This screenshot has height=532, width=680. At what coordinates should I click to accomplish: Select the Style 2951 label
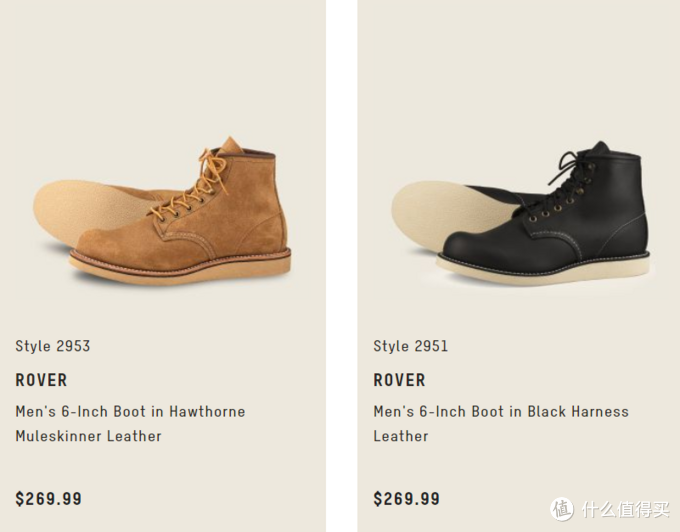411,346
